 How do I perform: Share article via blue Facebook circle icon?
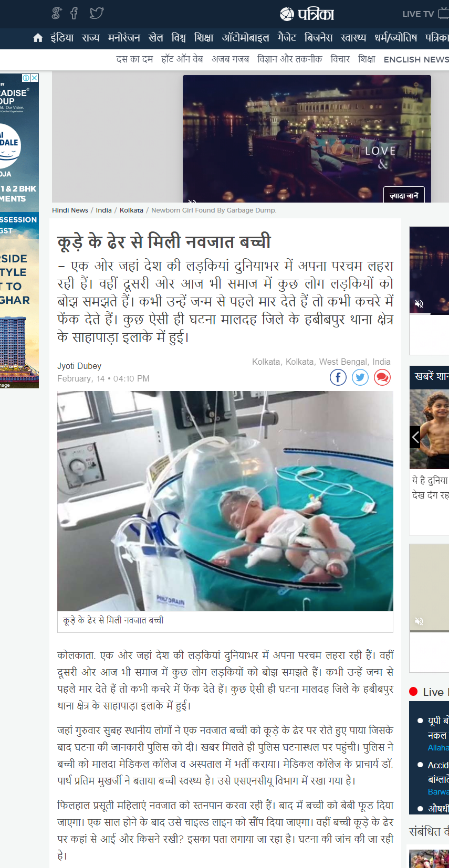tap(338, 377)
